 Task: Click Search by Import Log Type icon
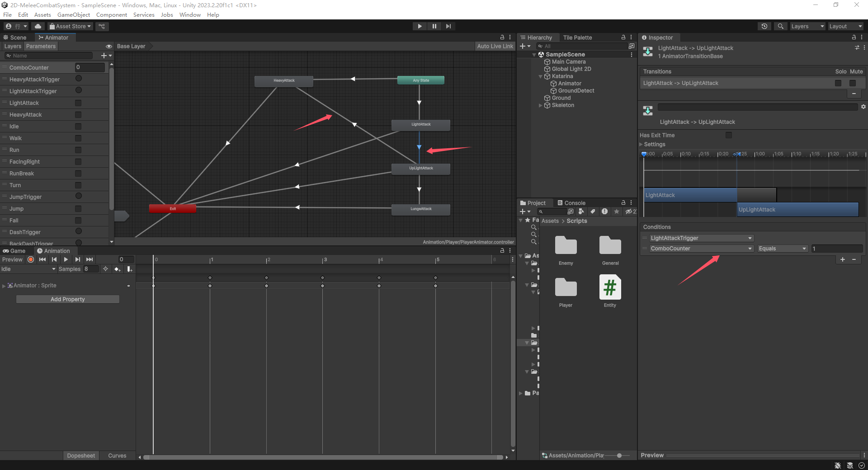[604, 211]
